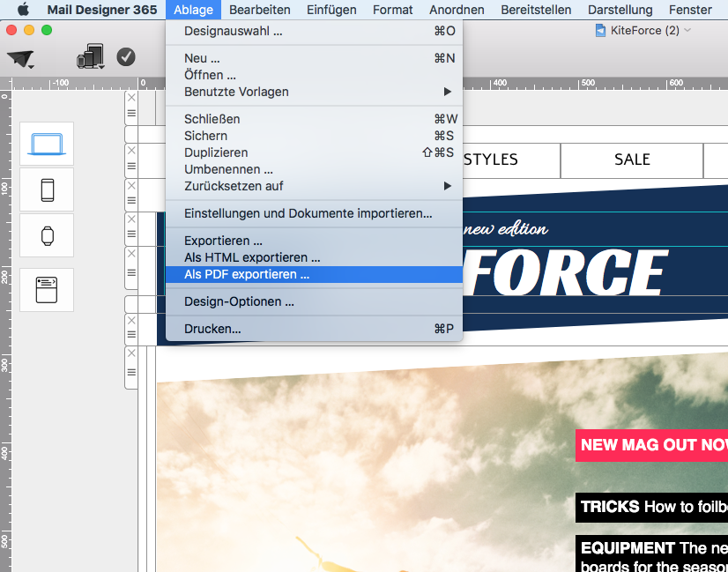
Task: Choose Schließen from the menu
Action: pos(315,119)
